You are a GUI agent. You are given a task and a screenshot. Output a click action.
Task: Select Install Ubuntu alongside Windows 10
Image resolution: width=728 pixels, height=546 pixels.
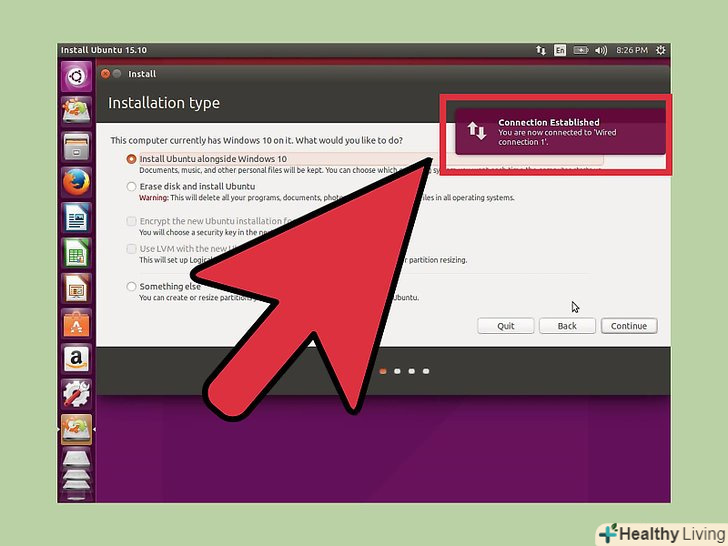pos(131,159)
